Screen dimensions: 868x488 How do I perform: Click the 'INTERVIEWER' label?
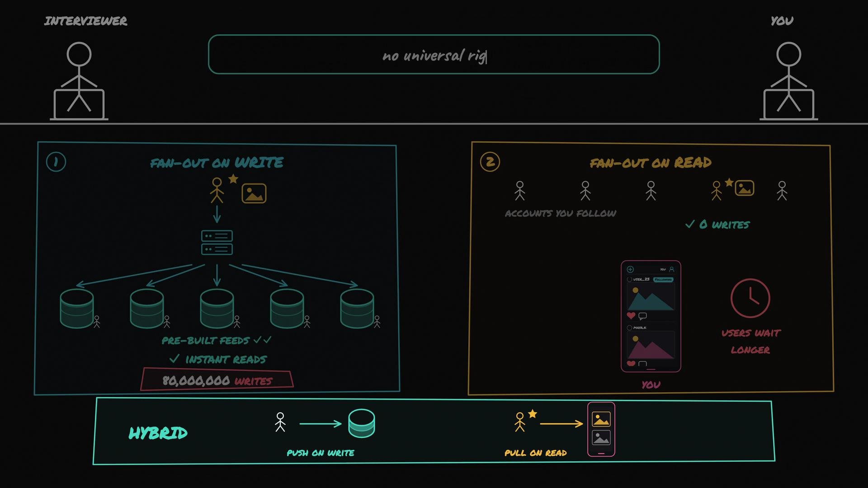(86, 21)
